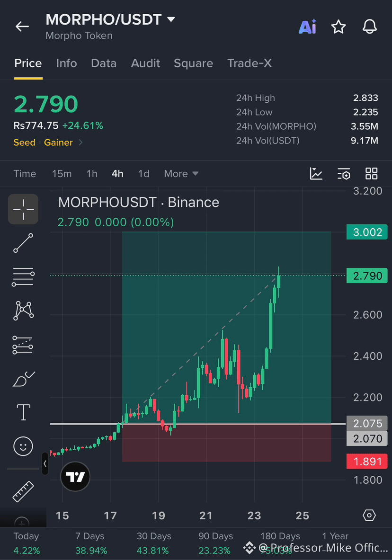Switch to the Price tab
392x560 pixels.
pos(28,63)
